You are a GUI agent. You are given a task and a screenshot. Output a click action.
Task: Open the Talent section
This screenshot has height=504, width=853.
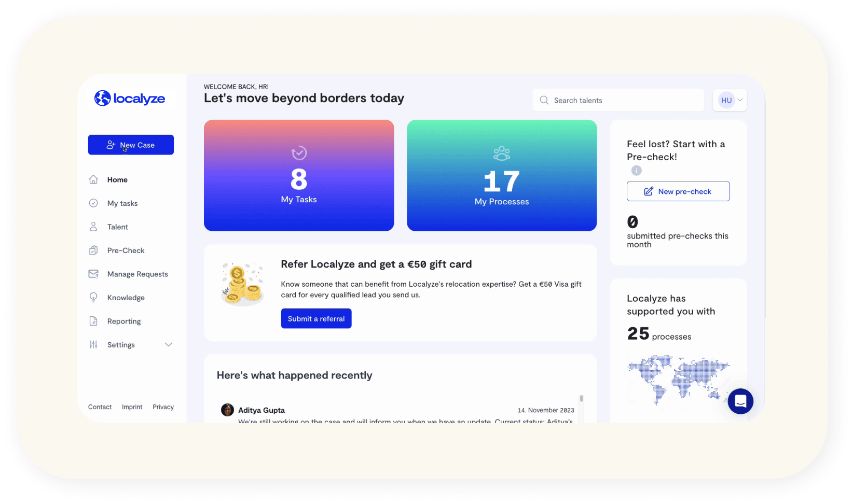[118, 227]
